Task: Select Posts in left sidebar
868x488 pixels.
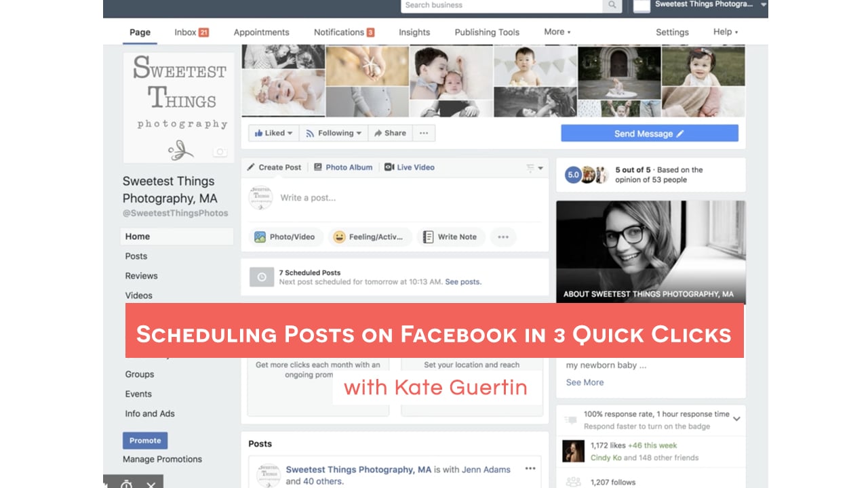Action: point(136,256)
